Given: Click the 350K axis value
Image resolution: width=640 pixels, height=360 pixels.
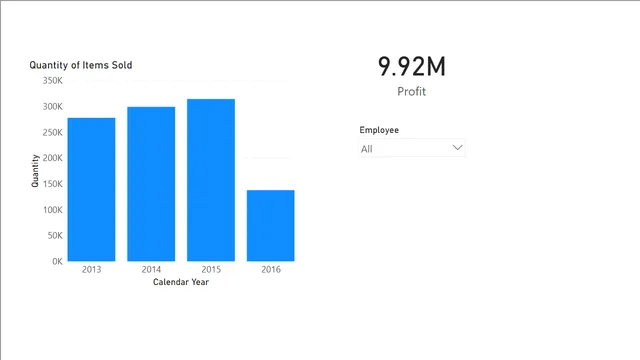Looking at the screenshot, I should coord(53,80).
